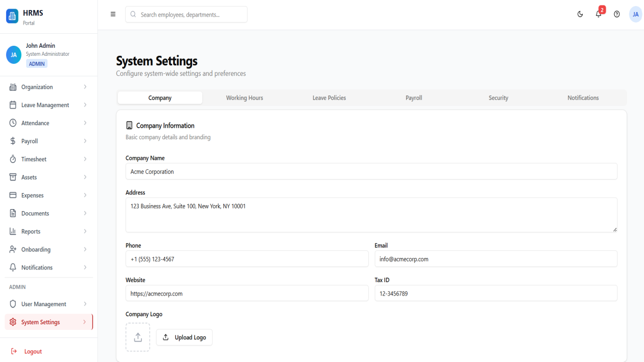The image size is (644, 362).
Task: Click the dashed logo placeholder upload icon
Action: (x=138, y=337)
